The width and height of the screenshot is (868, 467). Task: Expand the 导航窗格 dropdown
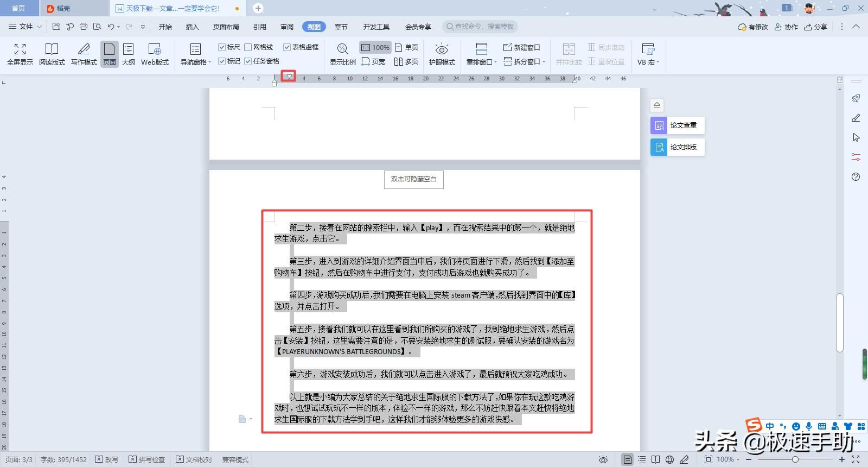pos(210,62)
